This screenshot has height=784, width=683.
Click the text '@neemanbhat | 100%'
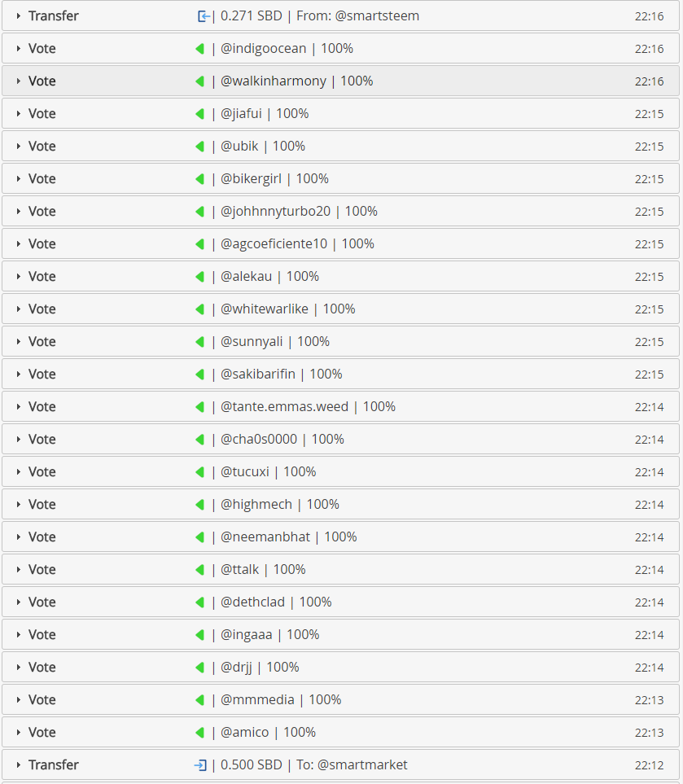288,537
